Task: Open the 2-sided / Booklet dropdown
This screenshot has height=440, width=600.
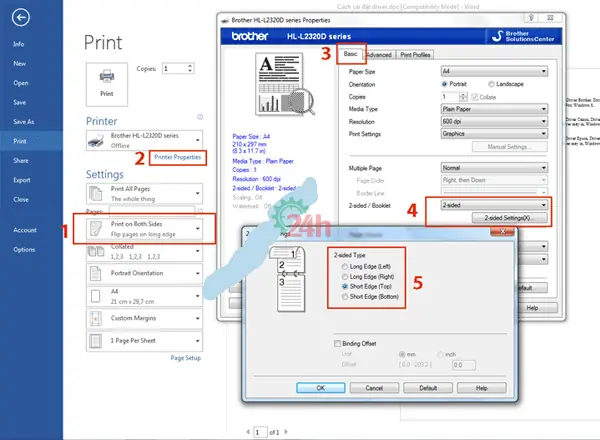Action: click(x=494, y=205)
